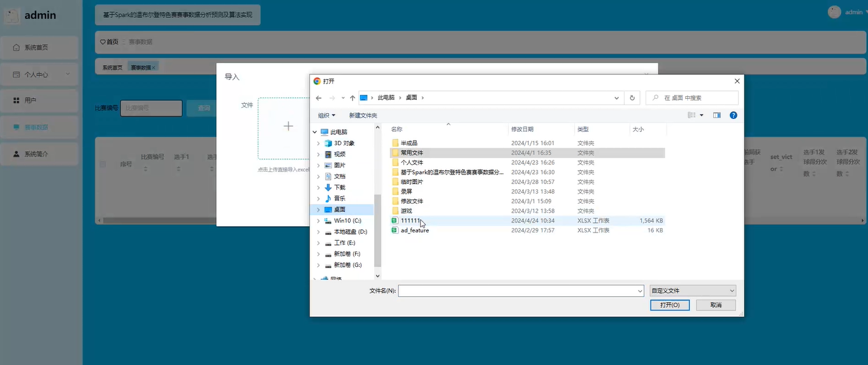Select 新加卷 (F:) drive in the tree
Viewport: 868px width, 365px height.
347,254
